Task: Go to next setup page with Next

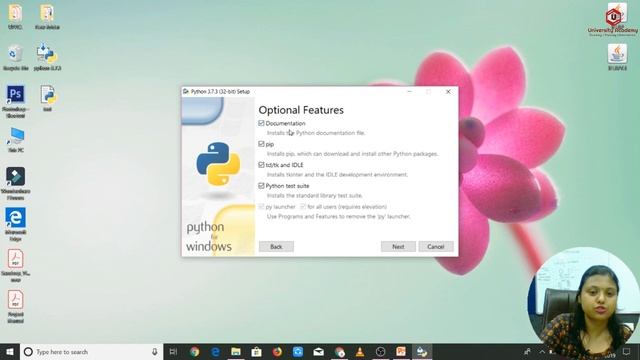Action: coord(398,247)
